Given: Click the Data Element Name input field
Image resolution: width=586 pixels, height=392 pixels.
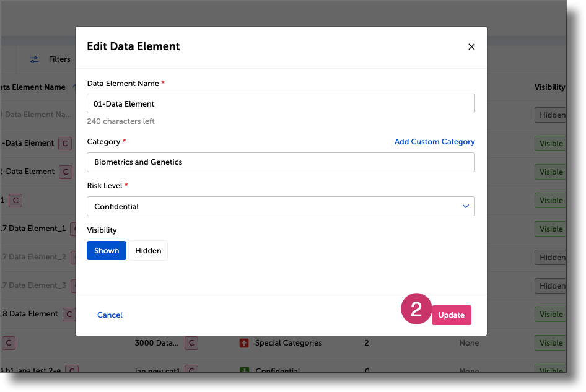Looking at the screenshot, I should tap(280, 103).
